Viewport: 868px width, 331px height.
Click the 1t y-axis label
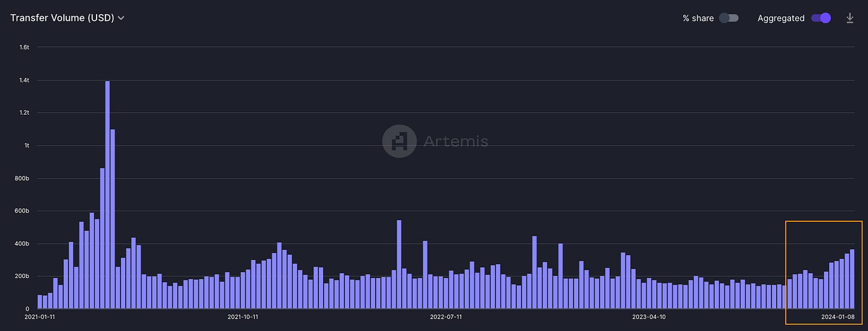[x=27, y=146]
